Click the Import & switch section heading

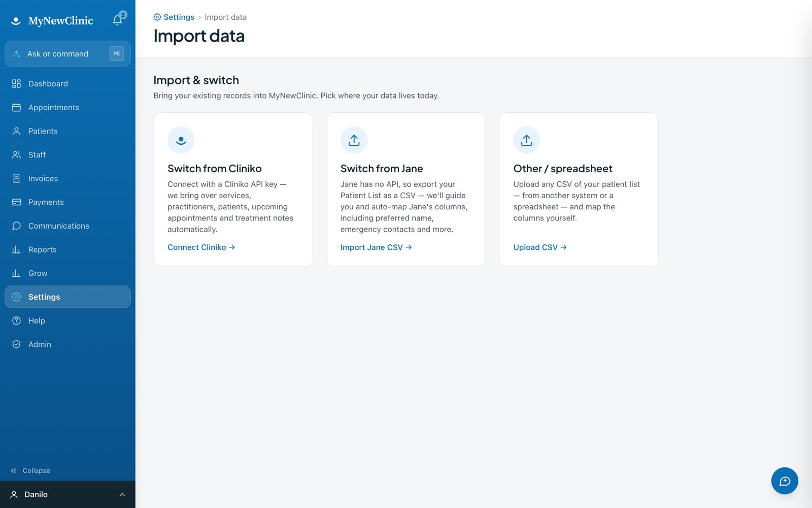click(x=196, y=80)
